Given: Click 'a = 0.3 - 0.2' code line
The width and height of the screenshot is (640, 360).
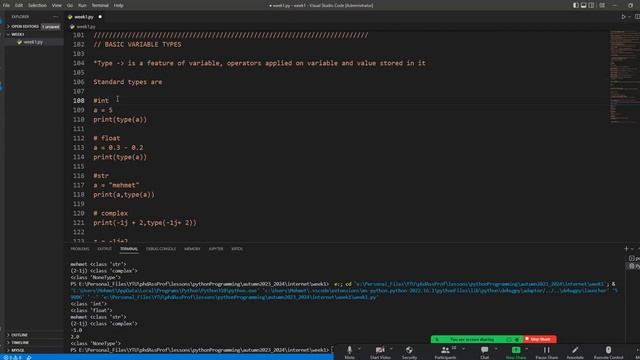Looking at the screenshot, I should 118,148.
